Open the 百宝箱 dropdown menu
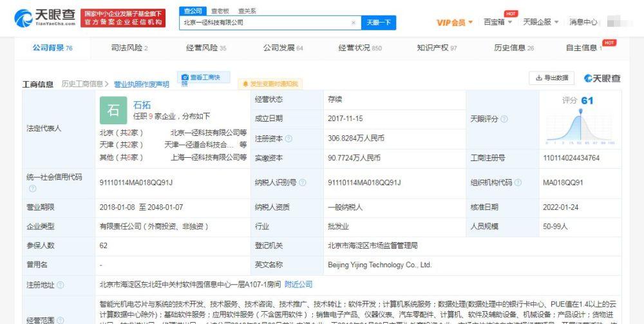This screenshot has height=324, width=644. (x=498, y=22)
